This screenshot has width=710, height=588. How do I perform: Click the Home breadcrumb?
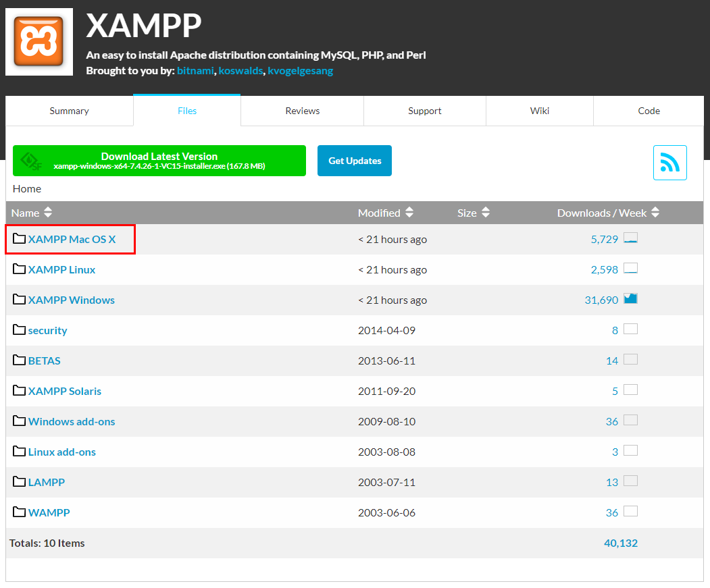[x=27, y=189]
